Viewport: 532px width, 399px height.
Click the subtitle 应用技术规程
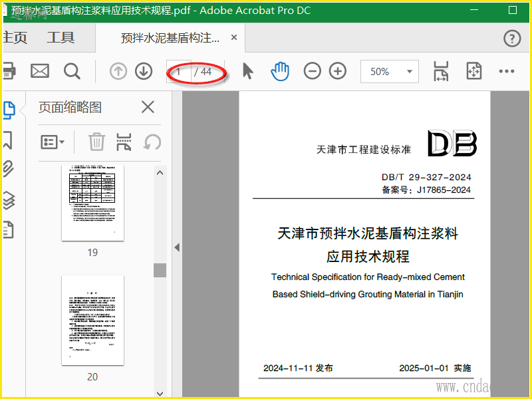tap(368, 257)
